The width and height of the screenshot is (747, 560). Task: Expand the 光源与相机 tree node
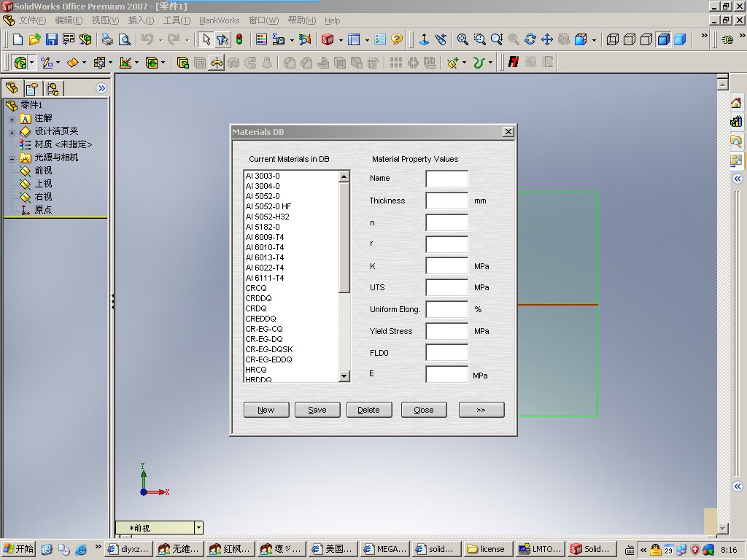(12, 158)
